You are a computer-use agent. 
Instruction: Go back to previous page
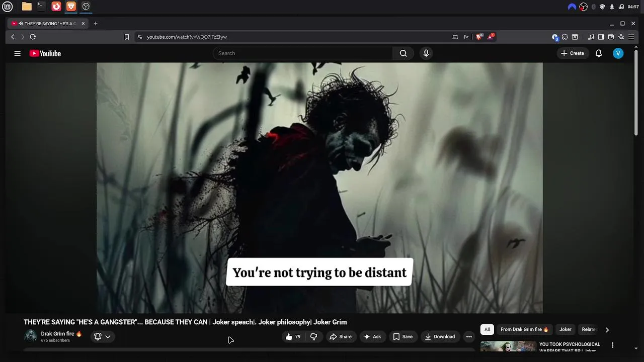click(13, 37)
